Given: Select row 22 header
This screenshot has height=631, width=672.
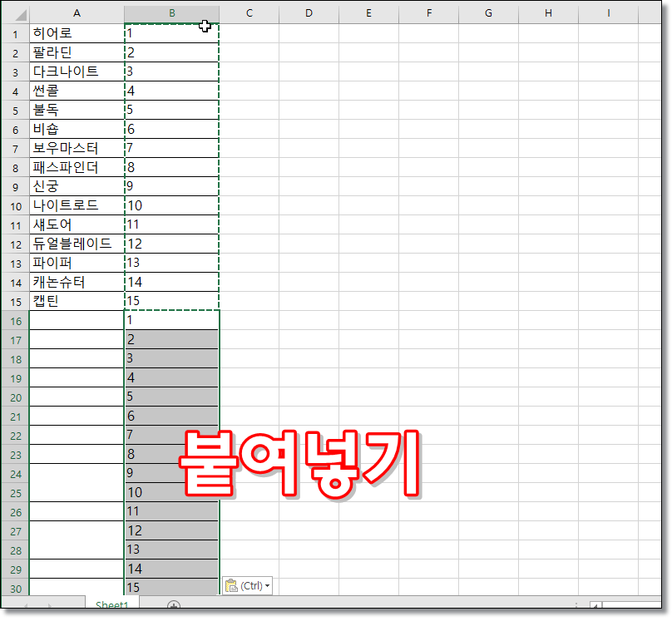Looking at the screenshot, I should (16, 436).
